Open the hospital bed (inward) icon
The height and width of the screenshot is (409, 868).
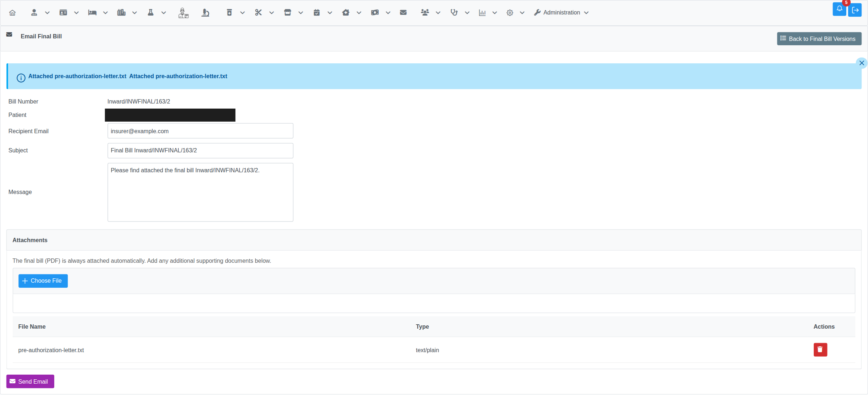[92, 13]
